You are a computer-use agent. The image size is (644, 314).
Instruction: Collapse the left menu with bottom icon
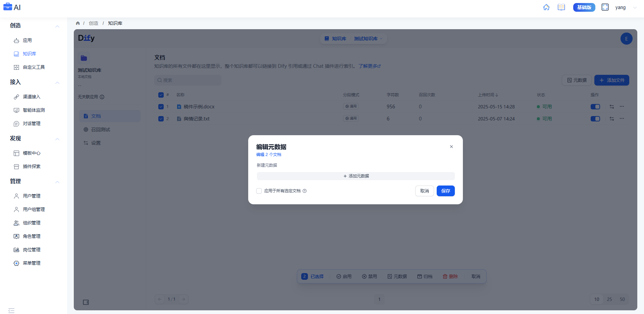click(11, 310)
